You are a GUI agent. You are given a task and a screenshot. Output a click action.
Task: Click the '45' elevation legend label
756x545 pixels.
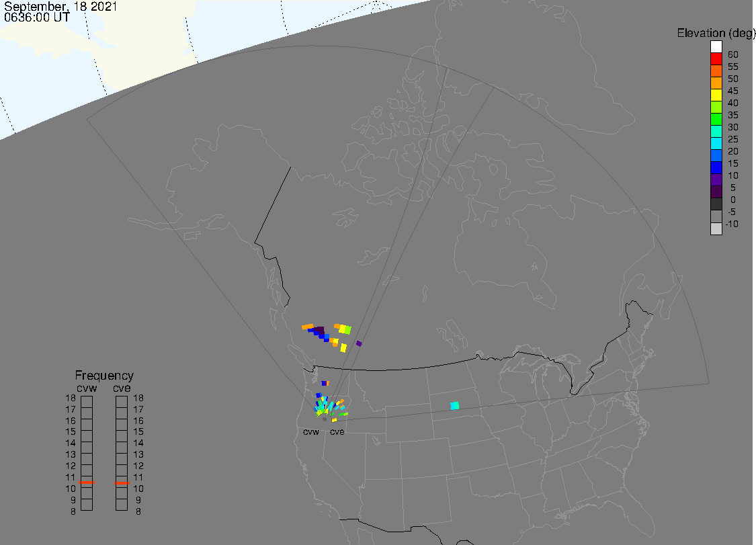click(733, 91)
